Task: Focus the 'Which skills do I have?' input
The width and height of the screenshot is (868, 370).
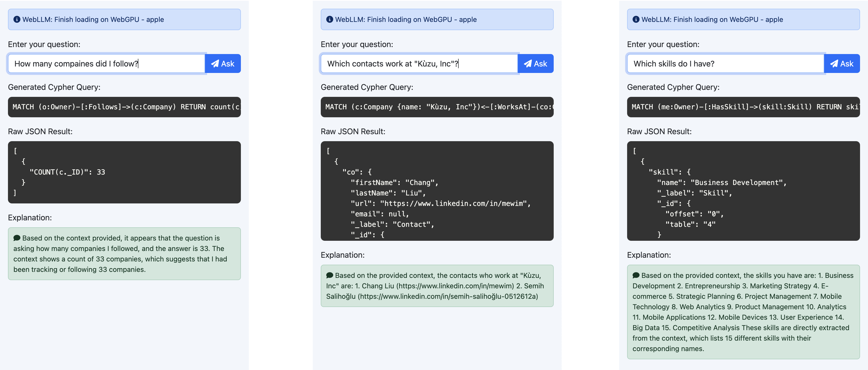Action: 725,63
